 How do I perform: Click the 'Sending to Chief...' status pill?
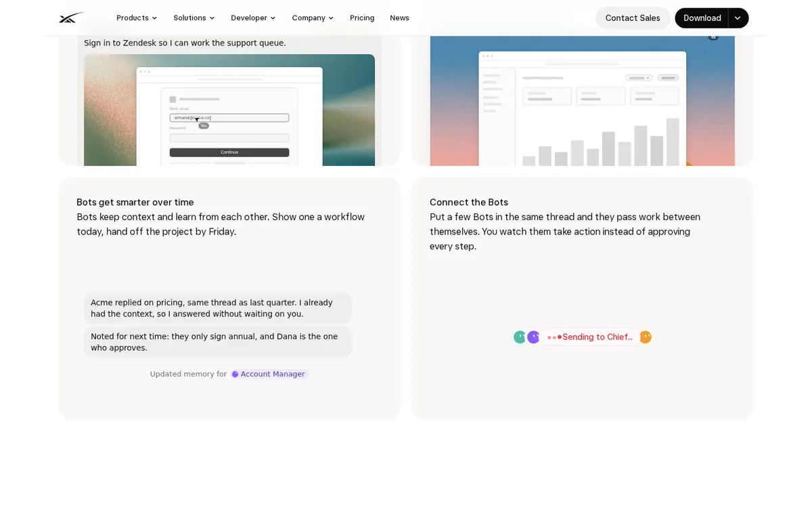coord(590,337)
